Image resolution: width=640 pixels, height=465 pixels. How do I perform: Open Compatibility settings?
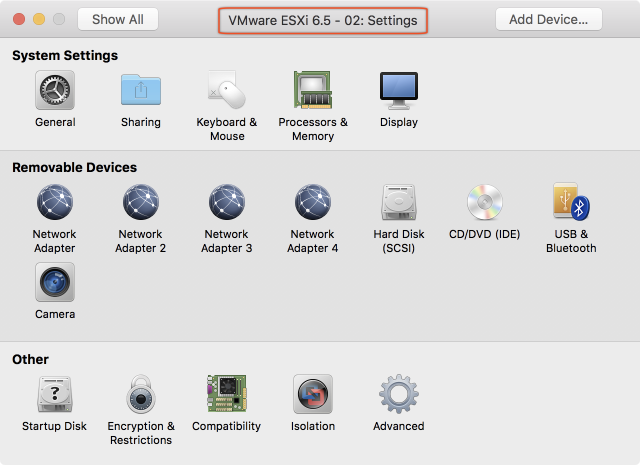(x=227, y=395)
